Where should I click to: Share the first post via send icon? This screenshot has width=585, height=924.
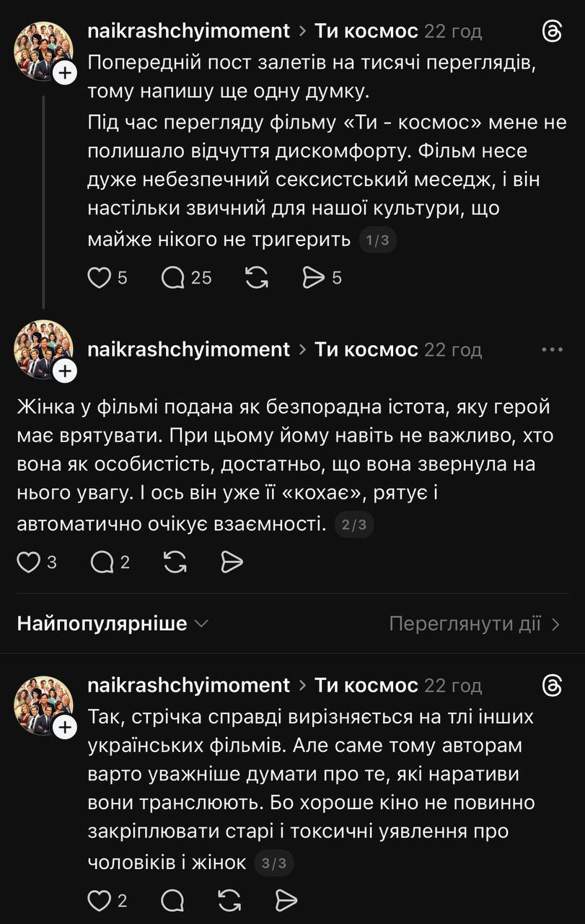point(314,277)
